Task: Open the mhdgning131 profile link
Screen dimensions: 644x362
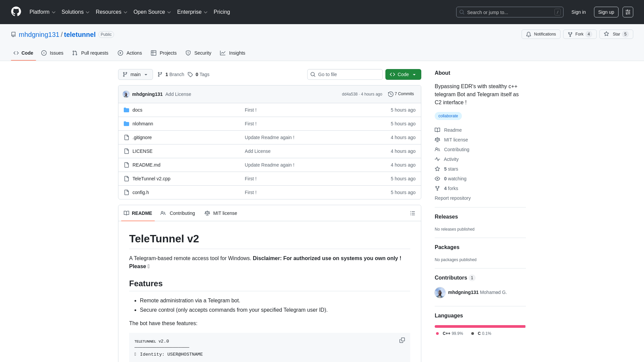Action: coord(39,35)
